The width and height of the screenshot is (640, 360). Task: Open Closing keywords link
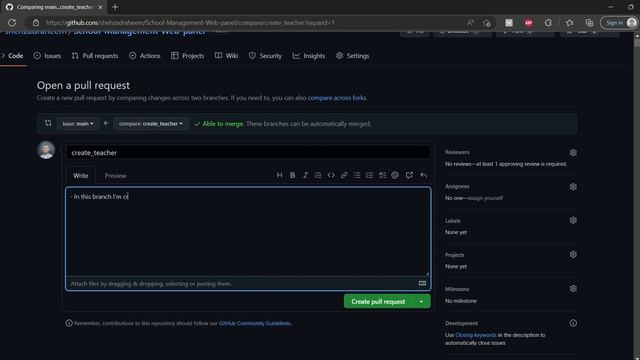(476, 335)
